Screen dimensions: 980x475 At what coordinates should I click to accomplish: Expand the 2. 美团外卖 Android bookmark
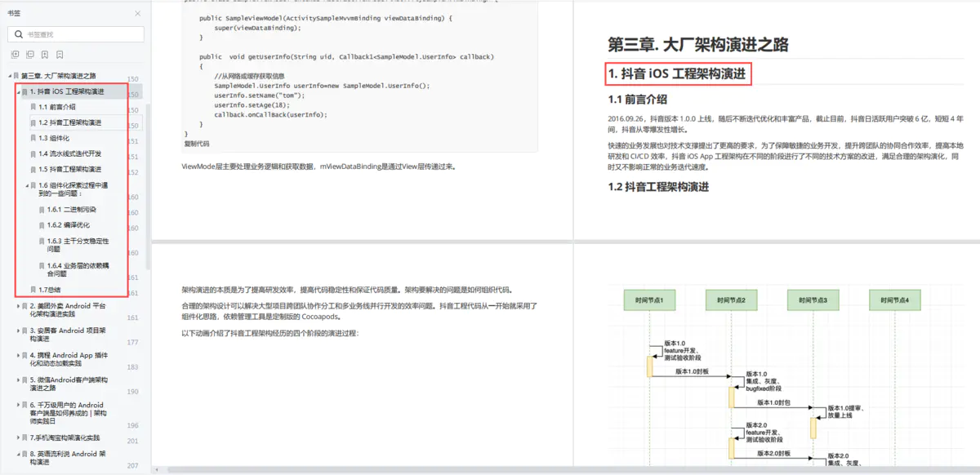coord(18,306)
